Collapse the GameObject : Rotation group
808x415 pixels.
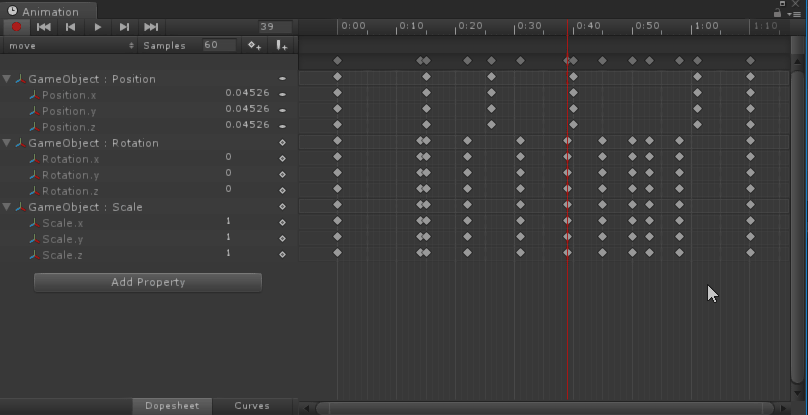pyautogui.click(x=7, y=143)
